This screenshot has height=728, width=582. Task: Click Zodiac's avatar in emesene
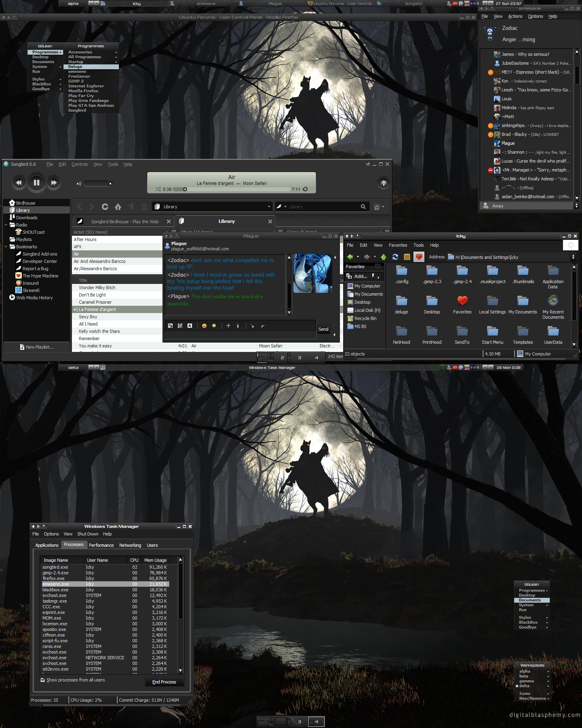click(x=490, y=33)
